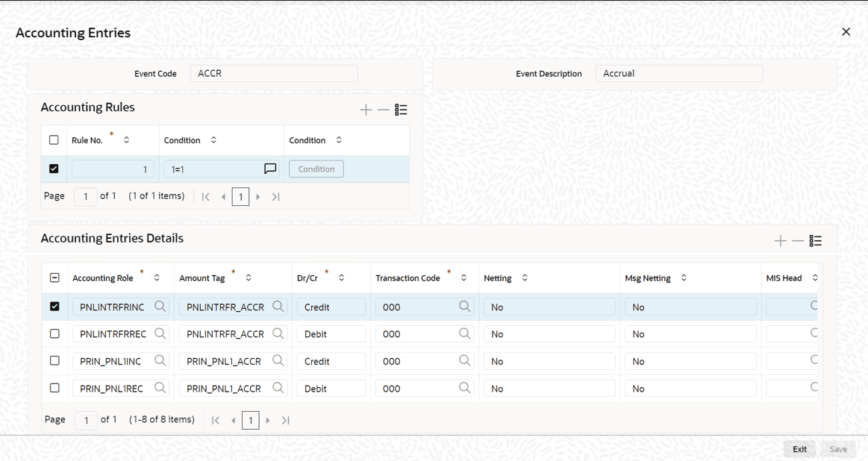Select page 1 in Accounting Rules pager
This screenshot has width=868, height=461.
(240, 197)
